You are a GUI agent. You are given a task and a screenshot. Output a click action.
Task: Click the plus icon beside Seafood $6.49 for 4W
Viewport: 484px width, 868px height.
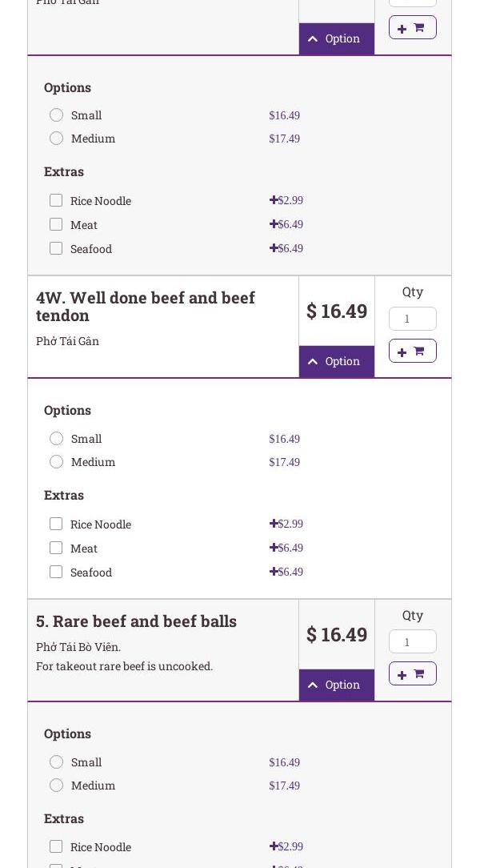click(x=274, y=572)
